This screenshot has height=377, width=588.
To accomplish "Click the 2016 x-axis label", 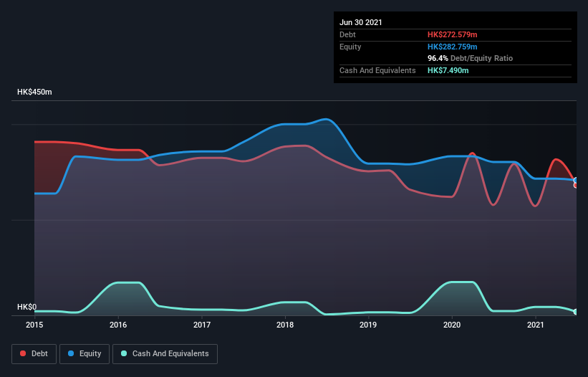I will click(x=118, y=325).
